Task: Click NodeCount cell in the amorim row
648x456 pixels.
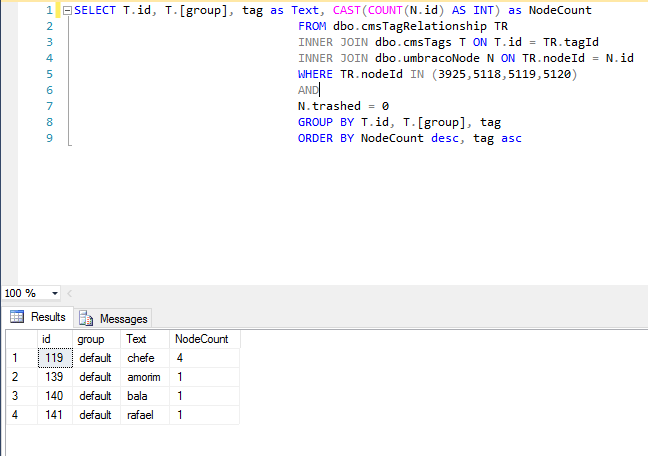Action: [205, 377]
